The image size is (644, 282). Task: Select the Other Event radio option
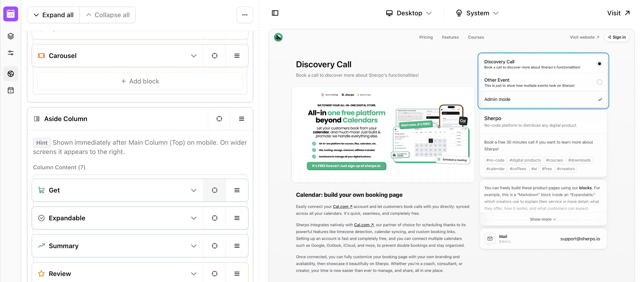pos(599,82)
